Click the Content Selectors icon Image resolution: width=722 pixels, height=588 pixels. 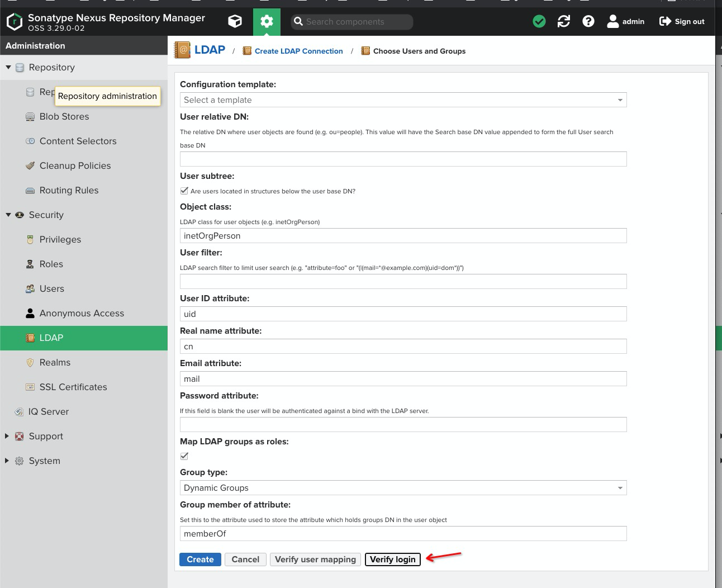pos(30,141)
